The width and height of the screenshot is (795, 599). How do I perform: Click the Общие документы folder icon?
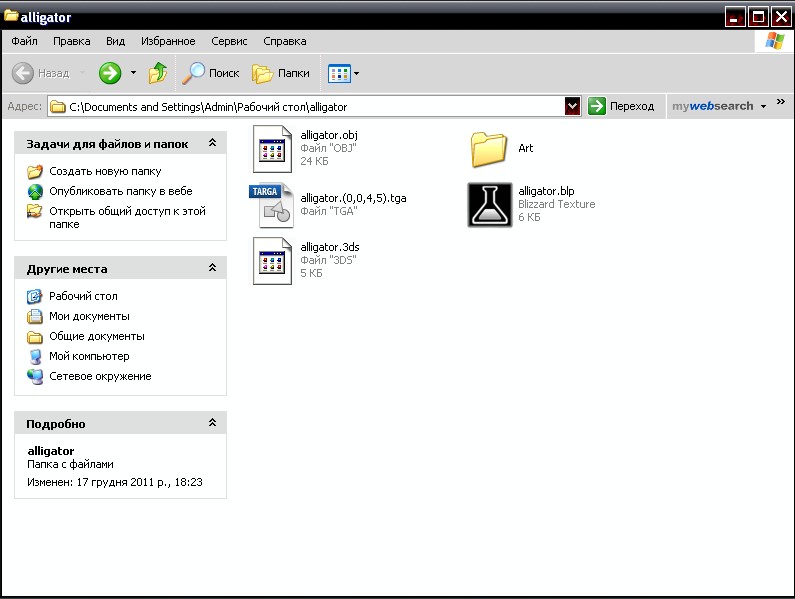(x=34, y=337)
